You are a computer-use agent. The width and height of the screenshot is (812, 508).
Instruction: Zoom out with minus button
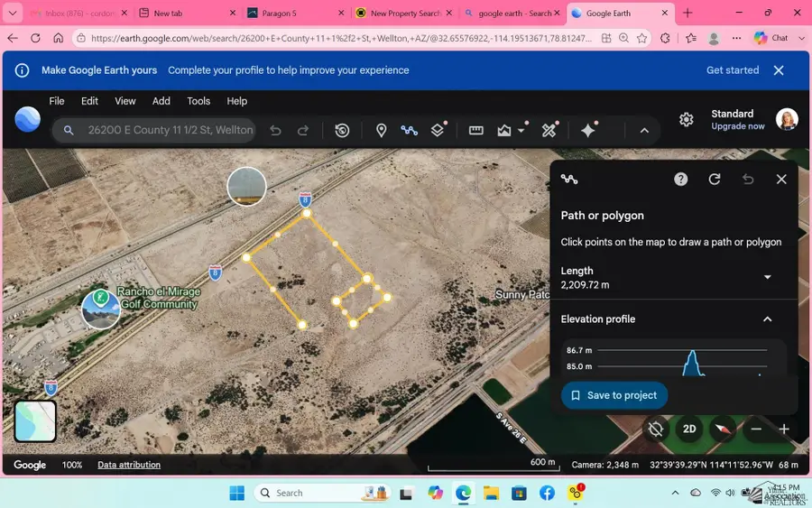756,429
